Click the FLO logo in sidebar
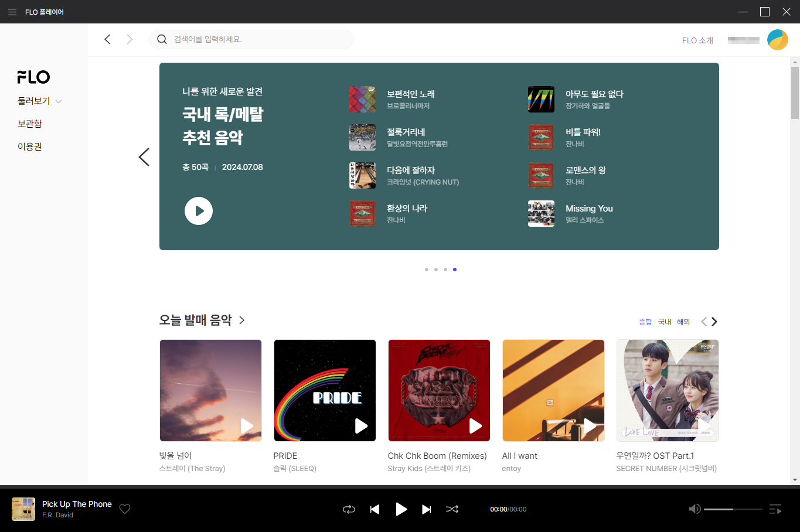The image size is (800, 532). pyautogui.click(x=33, y=77)
